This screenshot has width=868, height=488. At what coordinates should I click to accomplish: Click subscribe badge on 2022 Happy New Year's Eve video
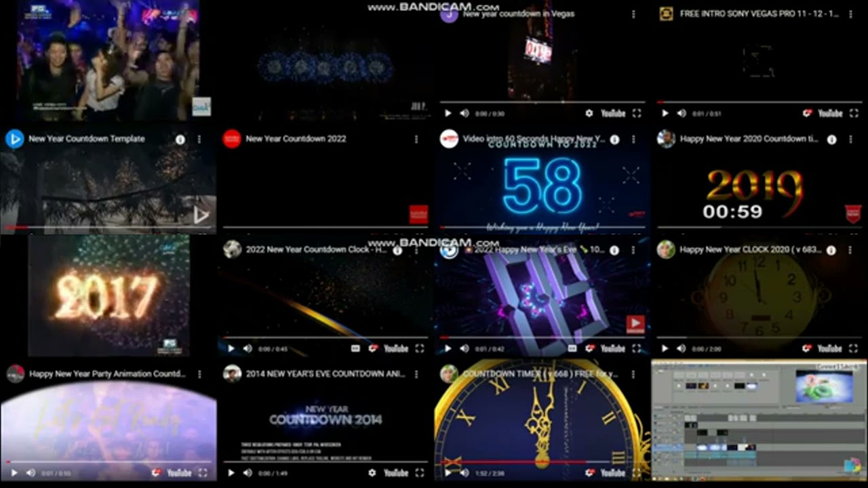635,325
